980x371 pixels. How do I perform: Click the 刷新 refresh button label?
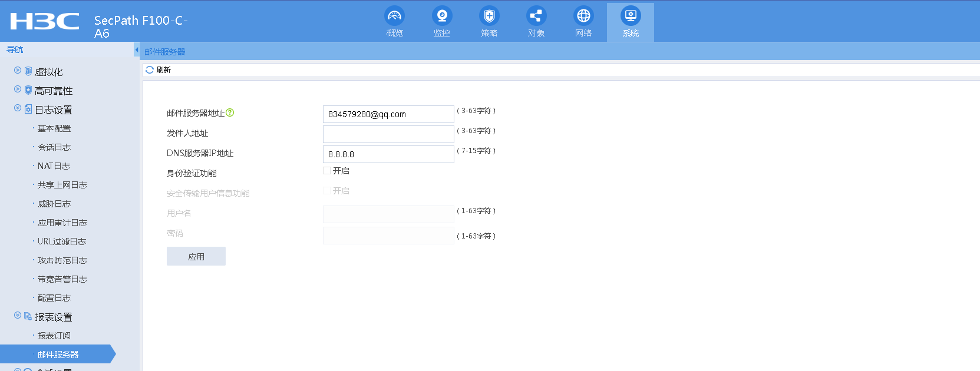pos(164,69)
